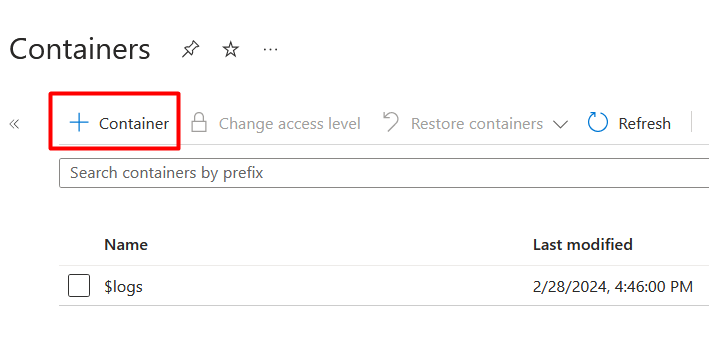
Task: Click the undo arrow icon for Restore containers
Action: (391, 122)
